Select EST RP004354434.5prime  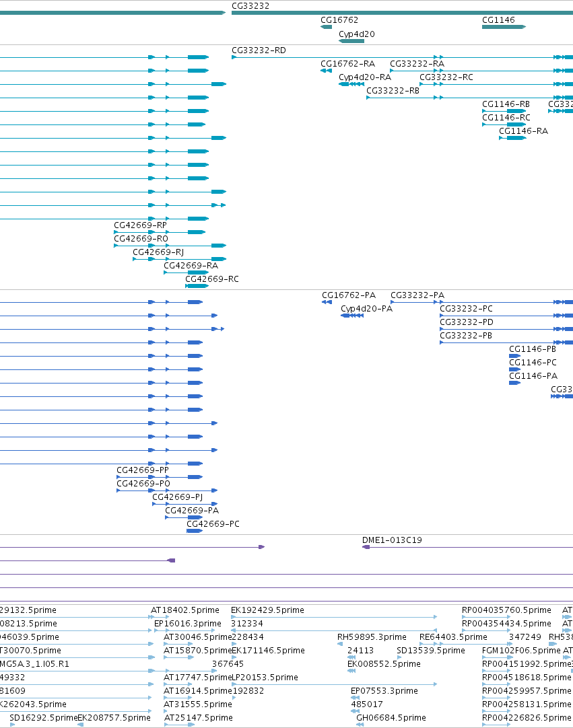pyautogui.click(x=506, y=624)
